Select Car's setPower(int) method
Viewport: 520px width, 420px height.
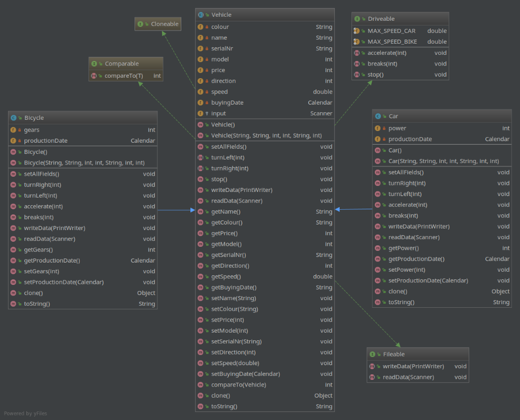click(442, 270)
